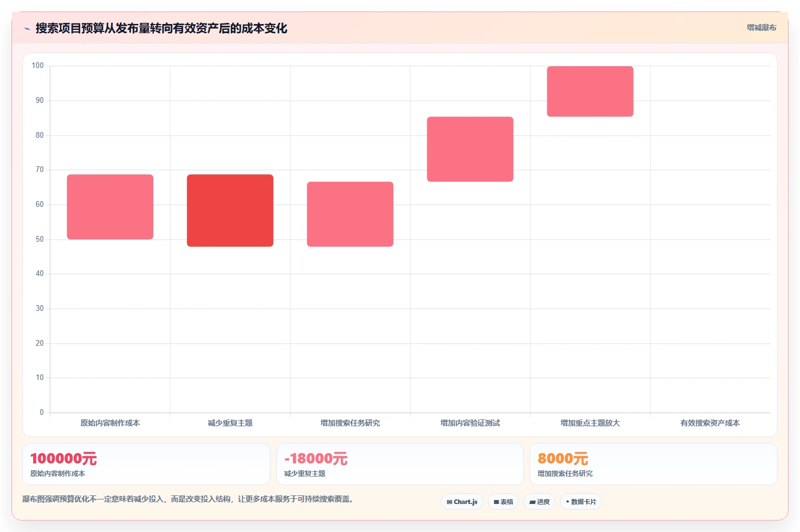The width and height of the screenshot is (800, 532).
Task: Select the 增加搜索任务研究 bar in the chart
Action: 350,214
